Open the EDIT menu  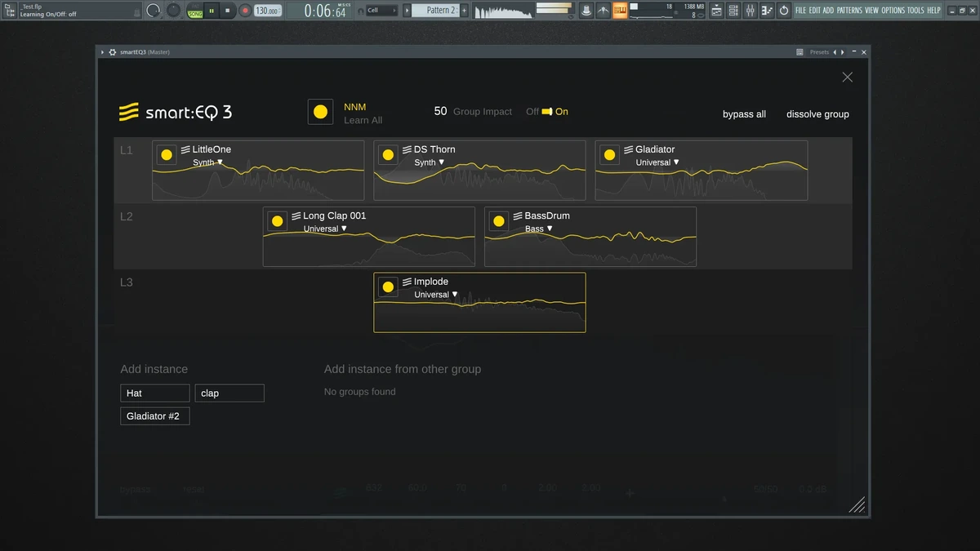tap(815, 11)
